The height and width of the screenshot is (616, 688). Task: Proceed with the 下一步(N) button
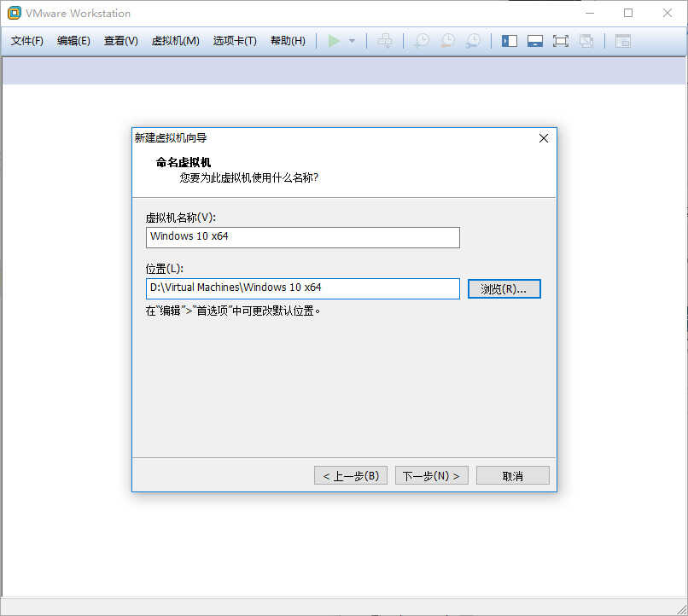tap(432, 476)
